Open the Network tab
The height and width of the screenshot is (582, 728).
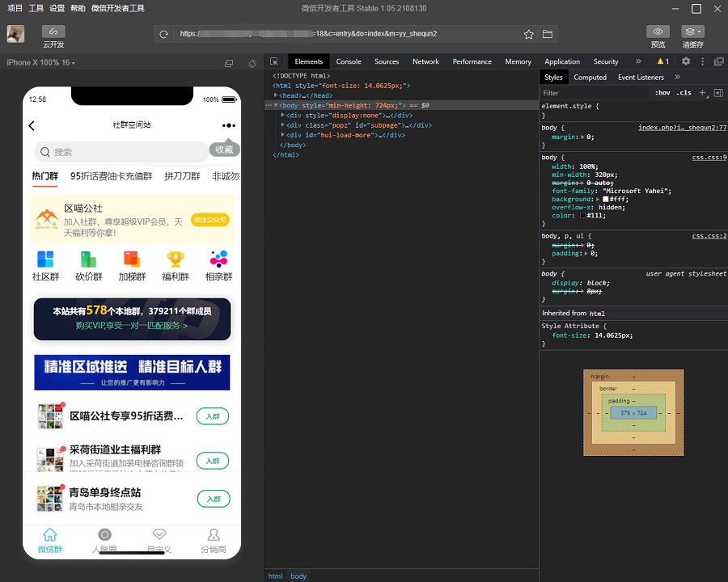[x=425, y=61]
